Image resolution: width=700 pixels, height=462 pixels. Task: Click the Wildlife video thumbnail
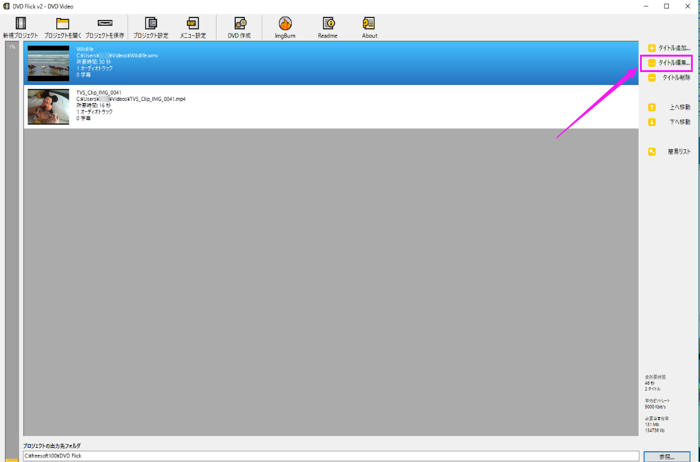(48, 63)
